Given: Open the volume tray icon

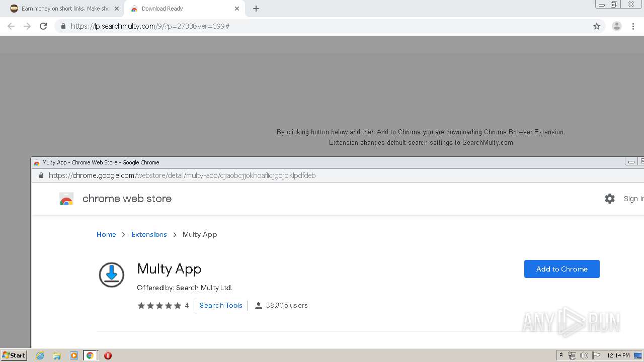Looking at the screenshot, I should 584,355.
